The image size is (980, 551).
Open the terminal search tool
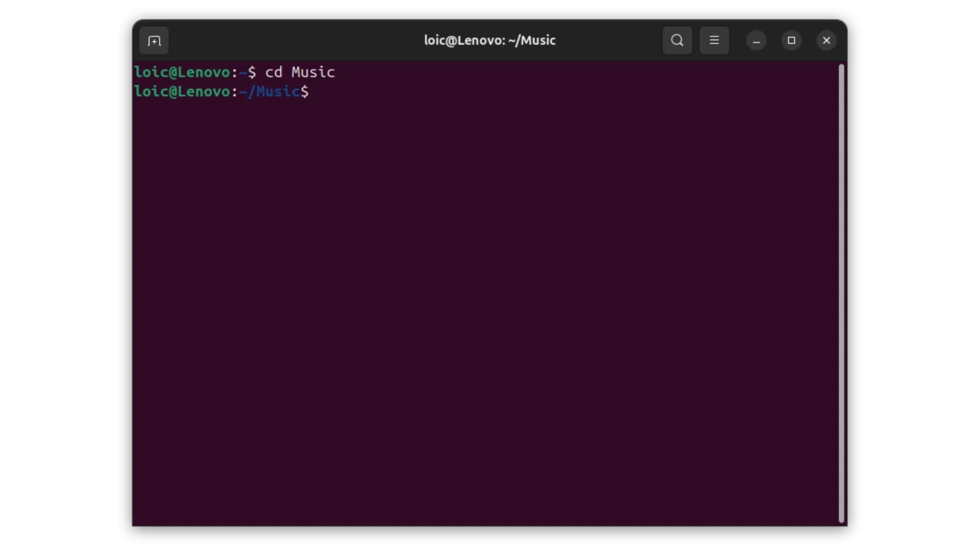pyautogui.click(x=677, y=41)
